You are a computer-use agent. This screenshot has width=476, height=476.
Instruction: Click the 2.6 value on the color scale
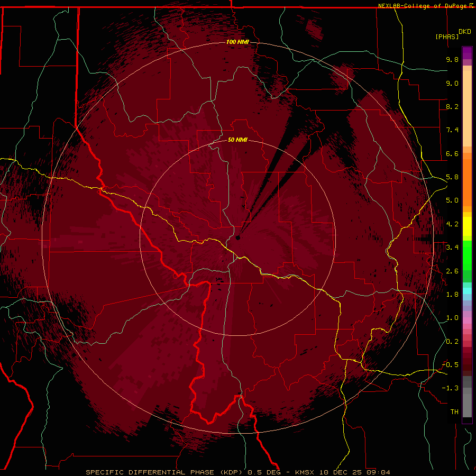click(x=452, y=271)
